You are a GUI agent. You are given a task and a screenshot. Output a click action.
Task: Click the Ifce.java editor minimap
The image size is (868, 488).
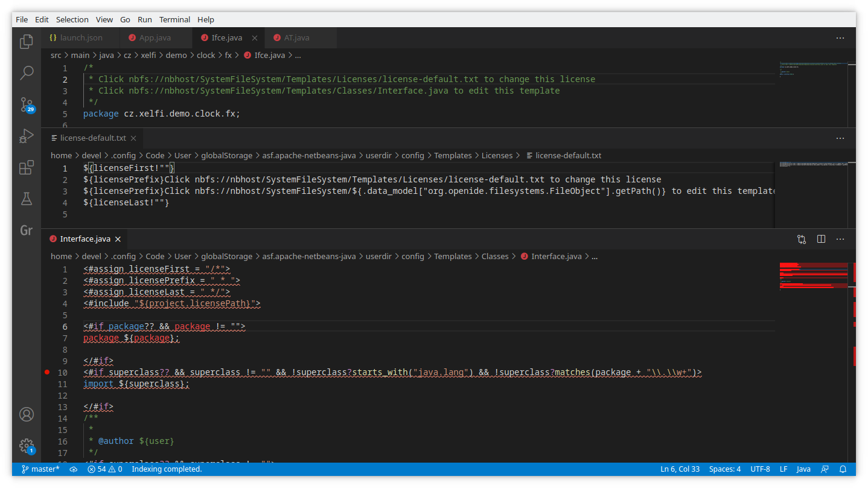813,94
